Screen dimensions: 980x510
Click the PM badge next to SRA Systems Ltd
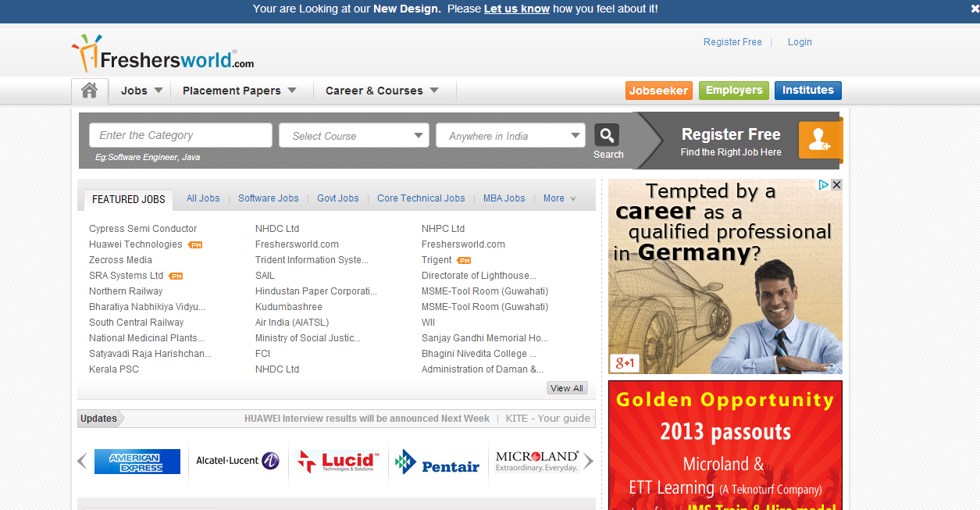(x=176, y=276)
